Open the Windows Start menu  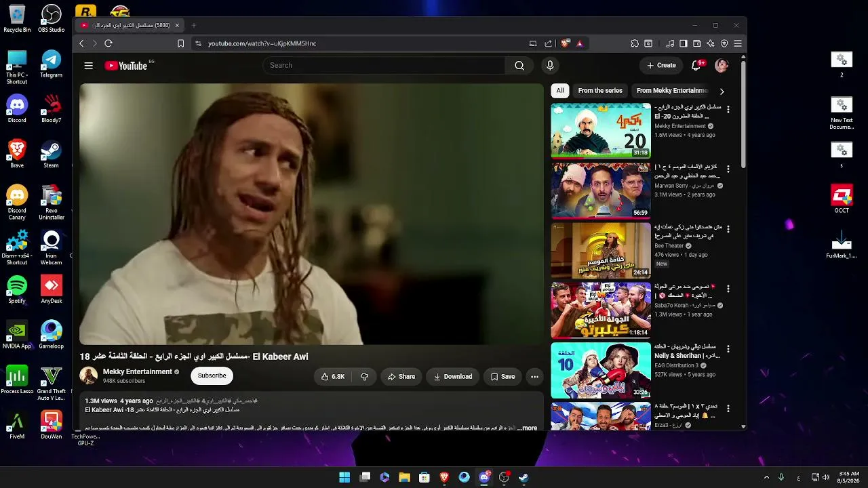click(344, 477)
